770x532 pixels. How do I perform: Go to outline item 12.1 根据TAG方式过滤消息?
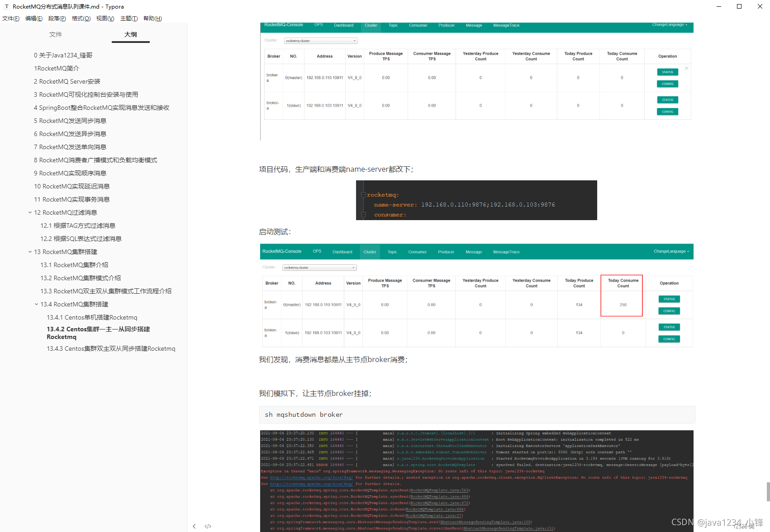coord(78,226)
